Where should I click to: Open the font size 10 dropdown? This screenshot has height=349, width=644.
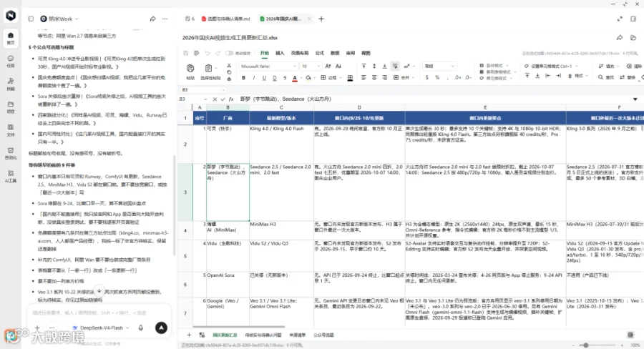(x=311, y=66)
